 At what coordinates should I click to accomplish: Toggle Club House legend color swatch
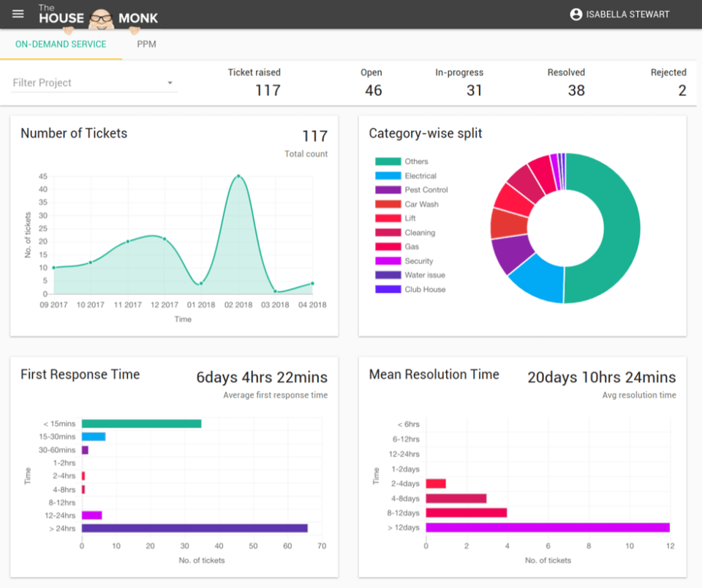point(388,290)
